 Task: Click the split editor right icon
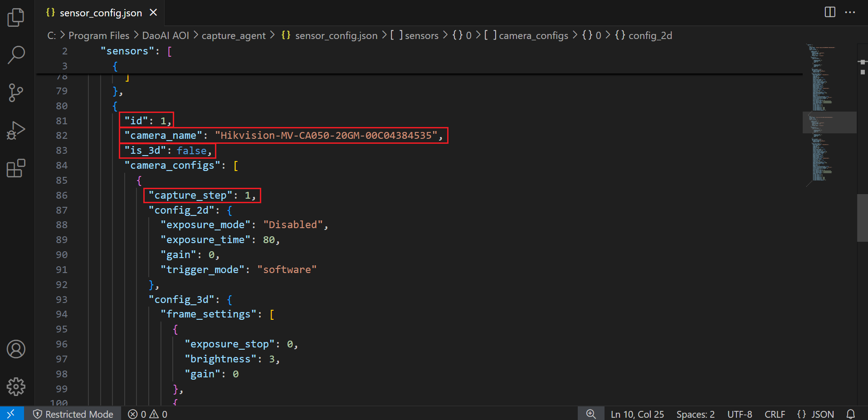830,12
